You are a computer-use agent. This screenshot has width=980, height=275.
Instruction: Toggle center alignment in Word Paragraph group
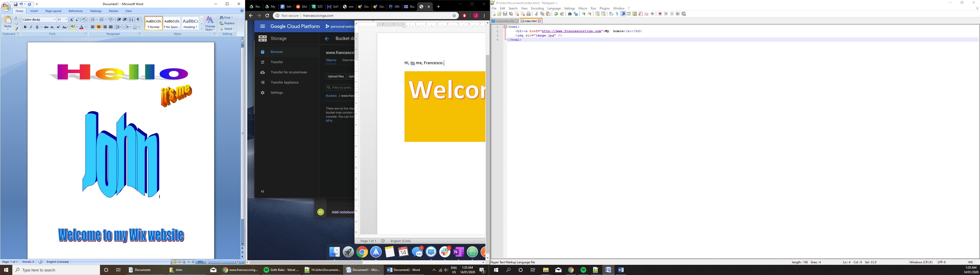(99, 27)
